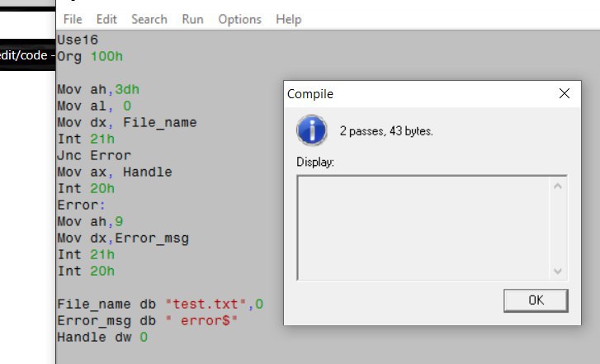Click the 'Mov ax, Handle' line

(115, 172)
